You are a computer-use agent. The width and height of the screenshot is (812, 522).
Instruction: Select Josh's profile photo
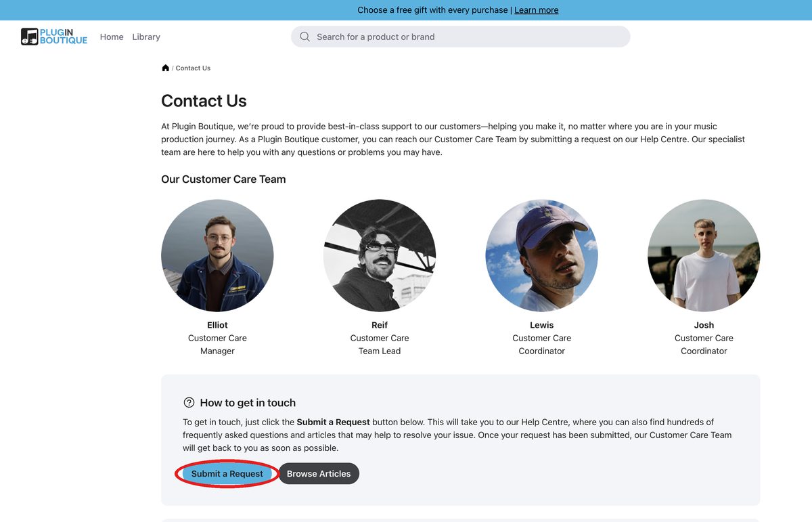coord(704,256)
